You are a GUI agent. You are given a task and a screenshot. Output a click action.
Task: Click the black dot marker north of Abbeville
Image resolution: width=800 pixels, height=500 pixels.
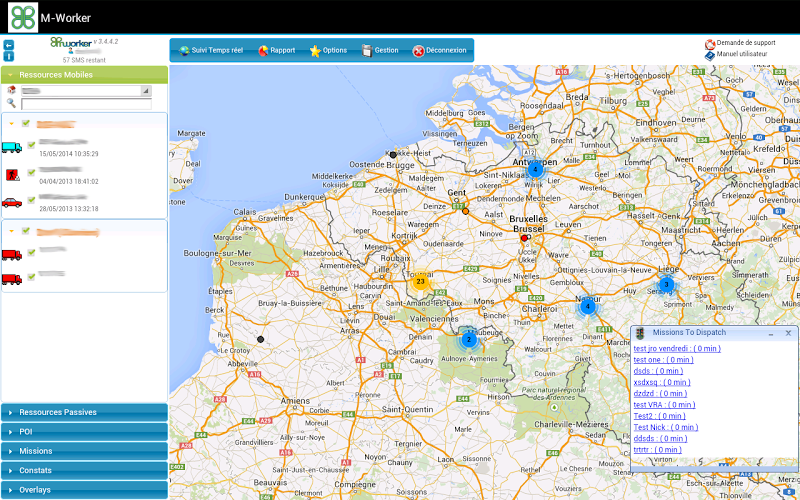260,339
